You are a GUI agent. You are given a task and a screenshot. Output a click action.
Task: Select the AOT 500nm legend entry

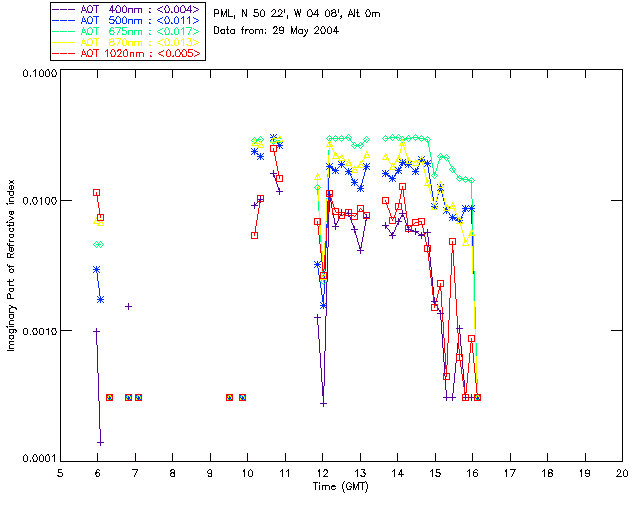[128, 20]
